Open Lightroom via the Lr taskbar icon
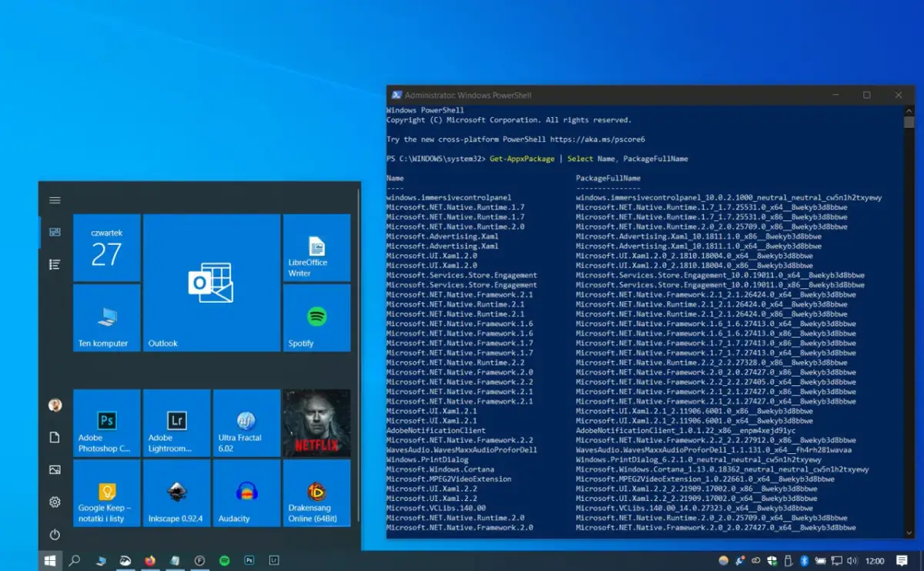The height and width of the screenshot is (571, 924). pos(273,560)
